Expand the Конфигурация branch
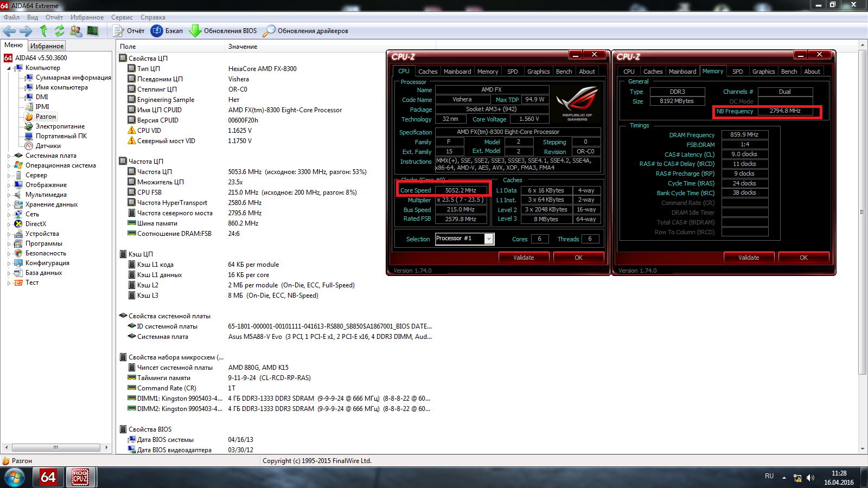This screenshot has width=868, height=488. (x=9, y=264)
